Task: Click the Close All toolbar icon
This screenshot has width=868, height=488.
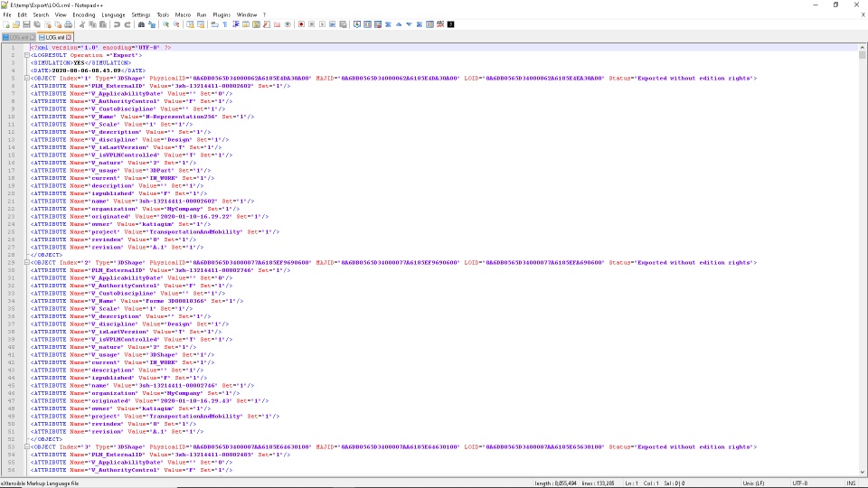Action: coord(58,24)
